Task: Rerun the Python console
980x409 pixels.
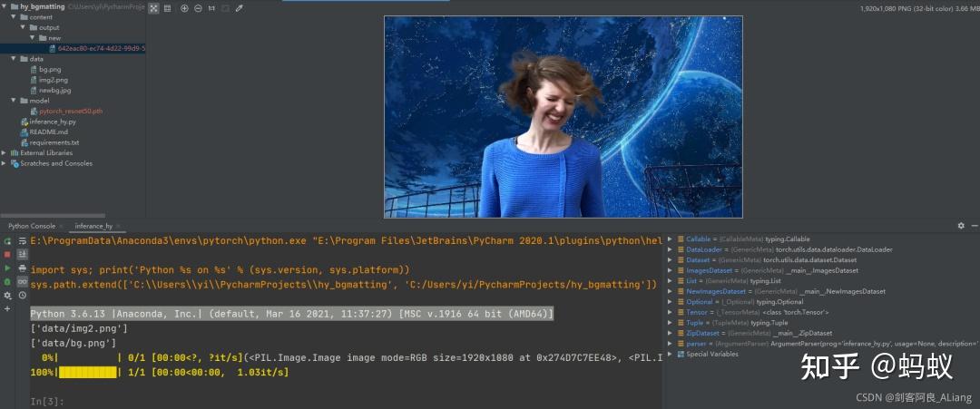Action: pos(7,241)
